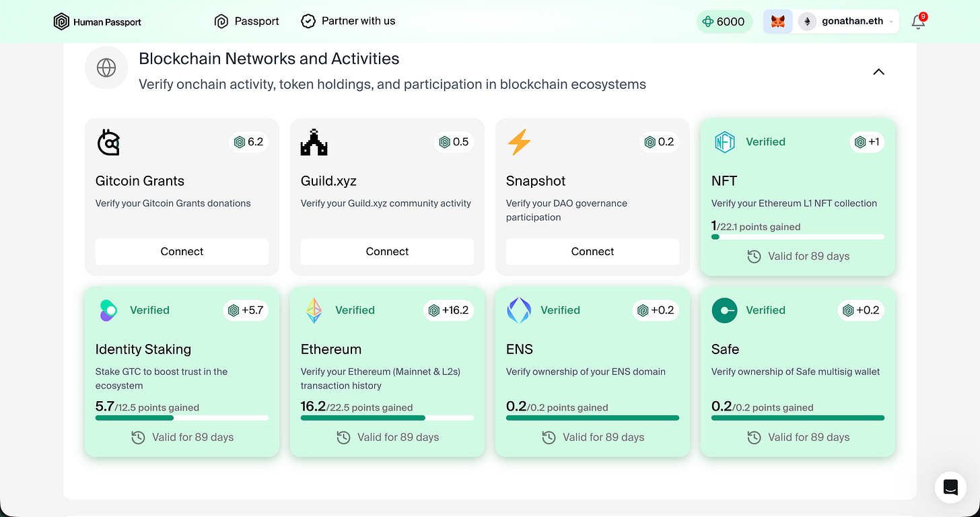Click the Safe points progress bar
The width and height of the screenshot is (980, 517).
(x=798, y=418)
